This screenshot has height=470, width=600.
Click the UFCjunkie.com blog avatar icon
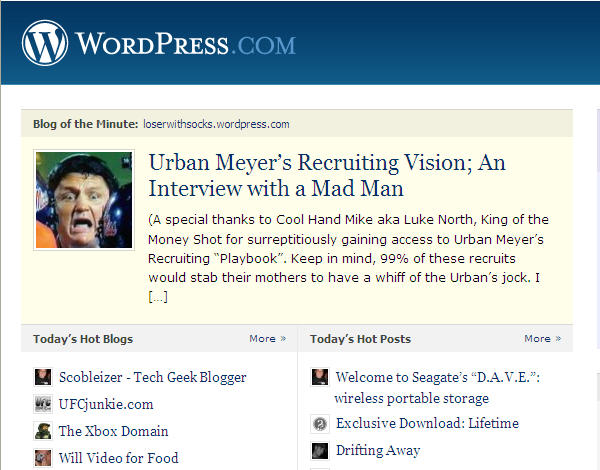[x=43, y=404]
